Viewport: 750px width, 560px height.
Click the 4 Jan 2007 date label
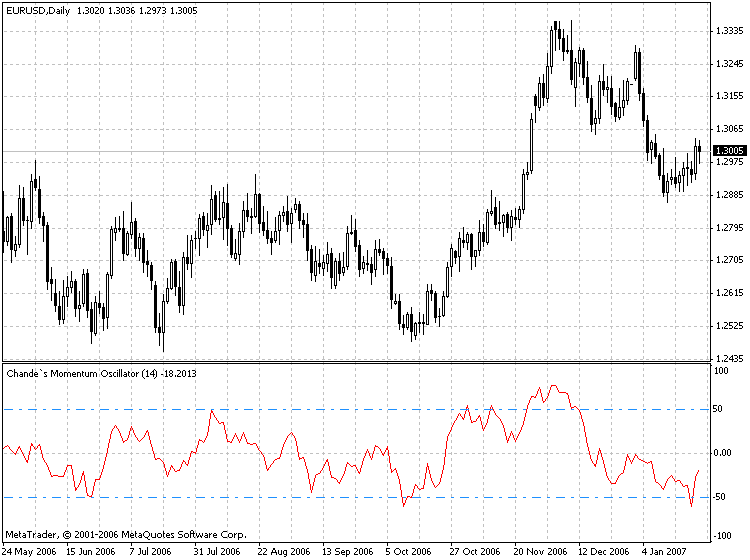(x=665, y=551)
